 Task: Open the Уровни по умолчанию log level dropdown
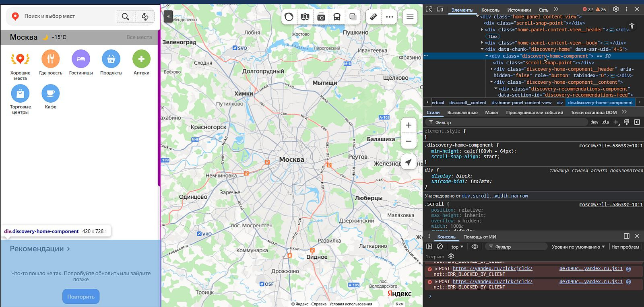pyautogui.click(x=578, y=247)
